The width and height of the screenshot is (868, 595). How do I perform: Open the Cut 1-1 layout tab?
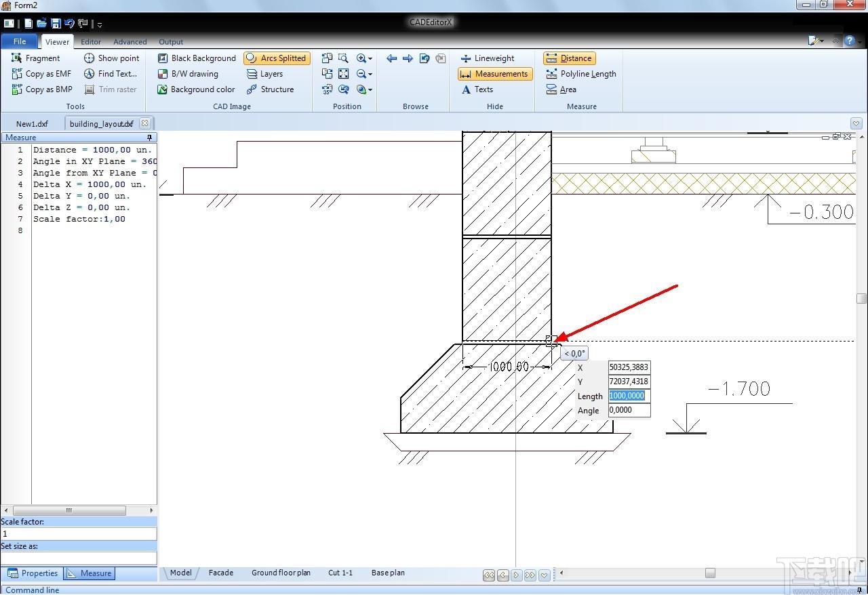click(340, 573)
